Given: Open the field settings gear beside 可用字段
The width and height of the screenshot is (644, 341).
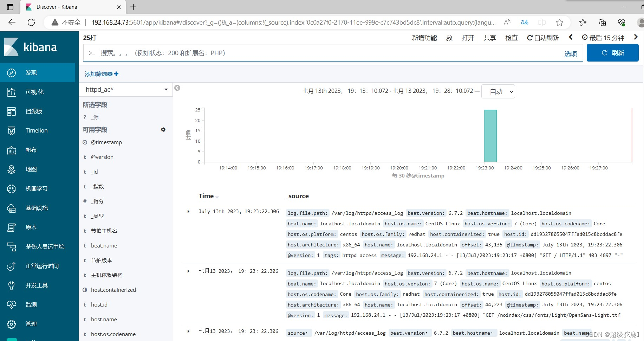Looking at the screenshot, I should coord(163,130).
